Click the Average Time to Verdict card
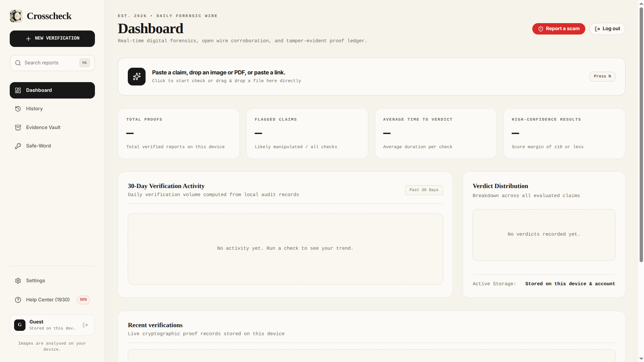Viewport: 644px width, 362px height. [x=436, y=134]
